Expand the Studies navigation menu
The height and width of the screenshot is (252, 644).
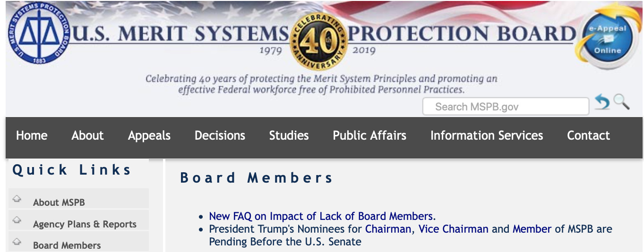pos(289,136)
